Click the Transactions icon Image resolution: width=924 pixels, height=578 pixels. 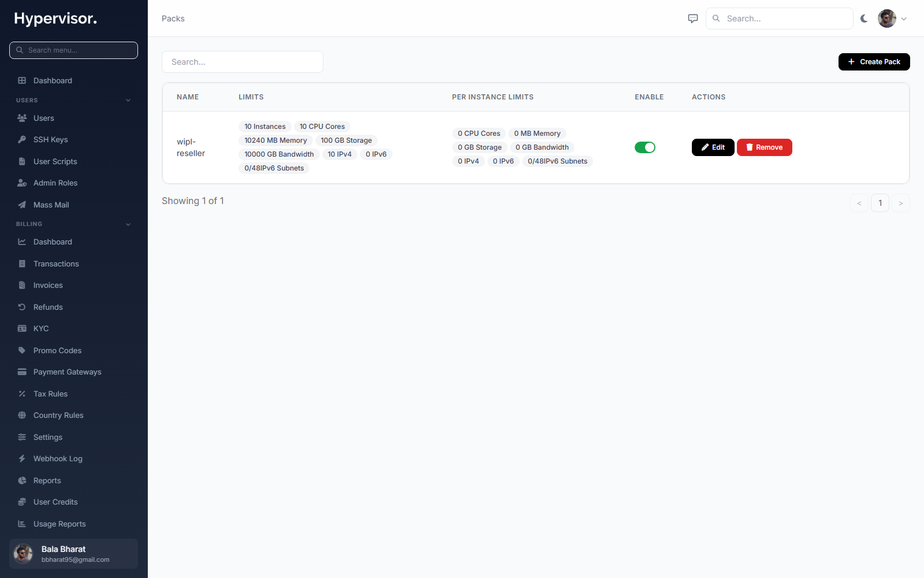pos(22,264)
